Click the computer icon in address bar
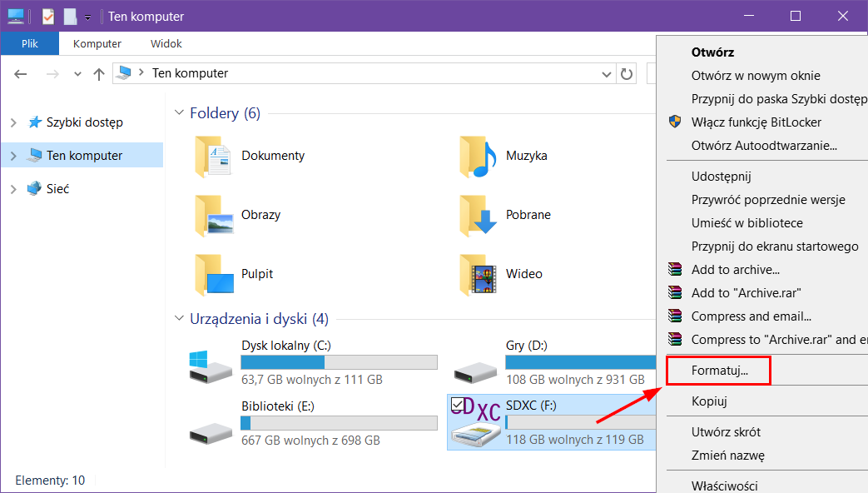 tap(125, 73)
